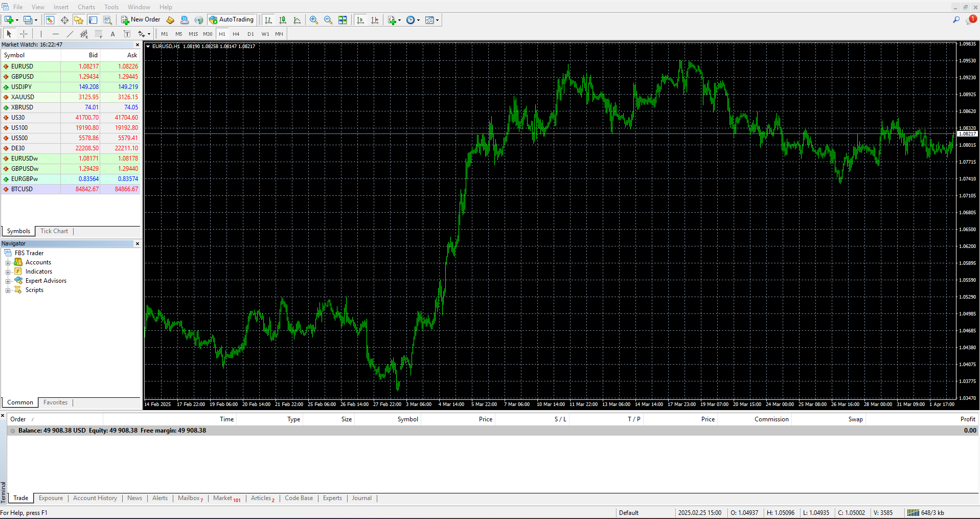The height and width of the screenshot is (519, 980).
Task: Open the Charts menu
Action: click(x=86, y=7)
